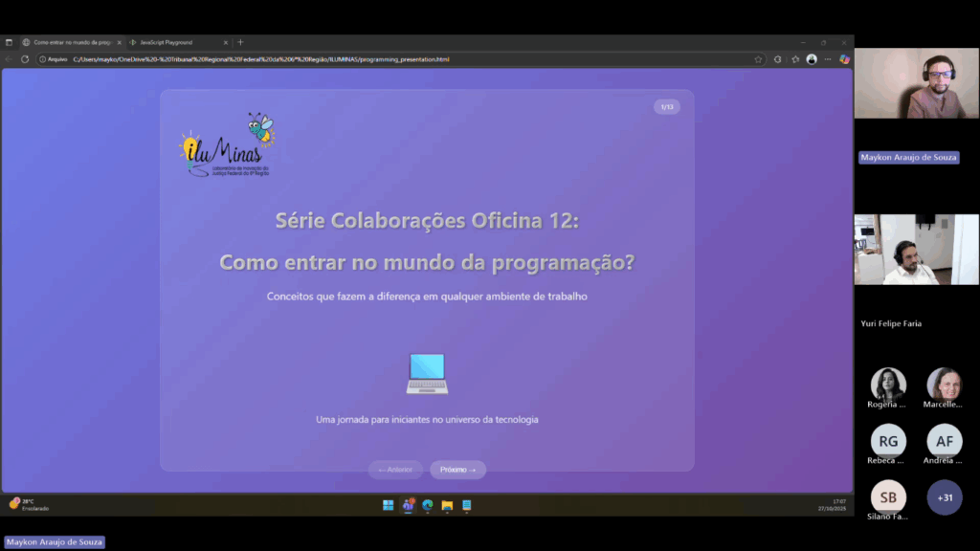This screenshot has width=980, height=551.
Task: Click the Microsoft Edge taskbar icon
Action: (x=428, y=505)
